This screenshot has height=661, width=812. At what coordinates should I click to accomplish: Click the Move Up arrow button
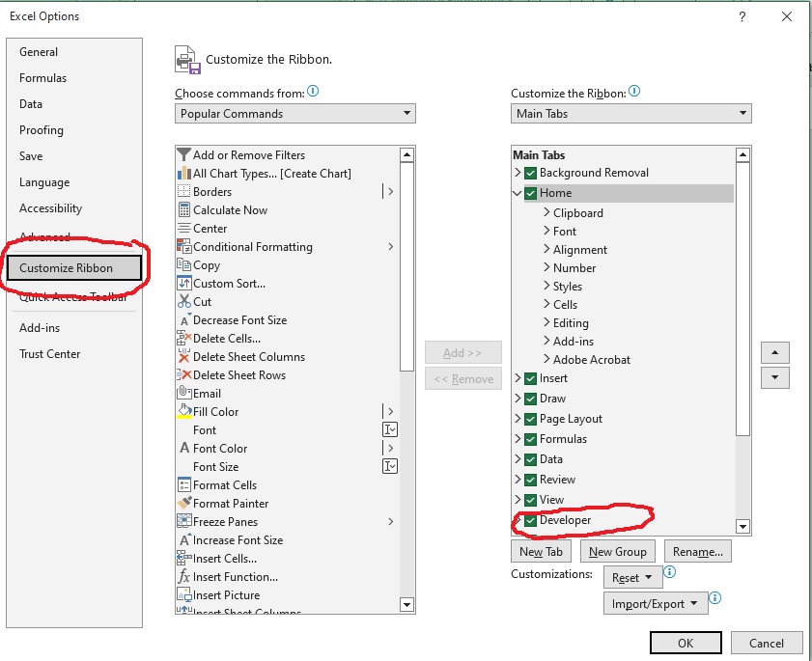774,352
